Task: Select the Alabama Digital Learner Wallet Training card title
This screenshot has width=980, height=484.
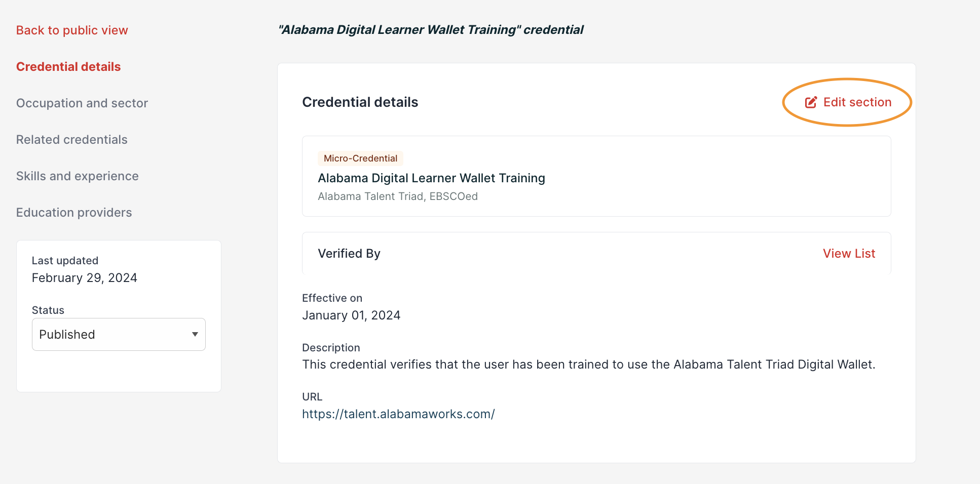Action: [431, 178]
